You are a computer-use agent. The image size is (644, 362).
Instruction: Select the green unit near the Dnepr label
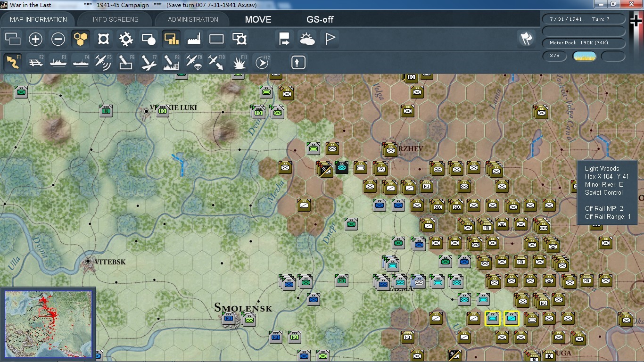pyautogui.click(x=351, y=224)
